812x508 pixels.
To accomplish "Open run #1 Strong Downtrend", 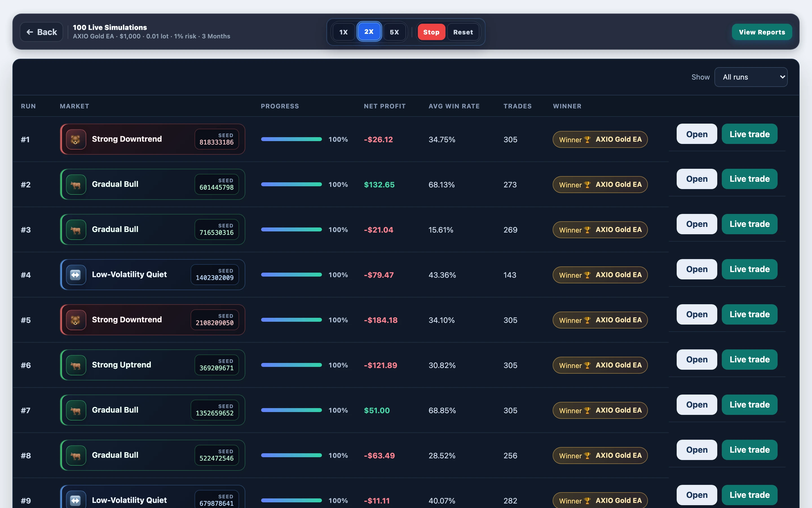I will point(697,134).
